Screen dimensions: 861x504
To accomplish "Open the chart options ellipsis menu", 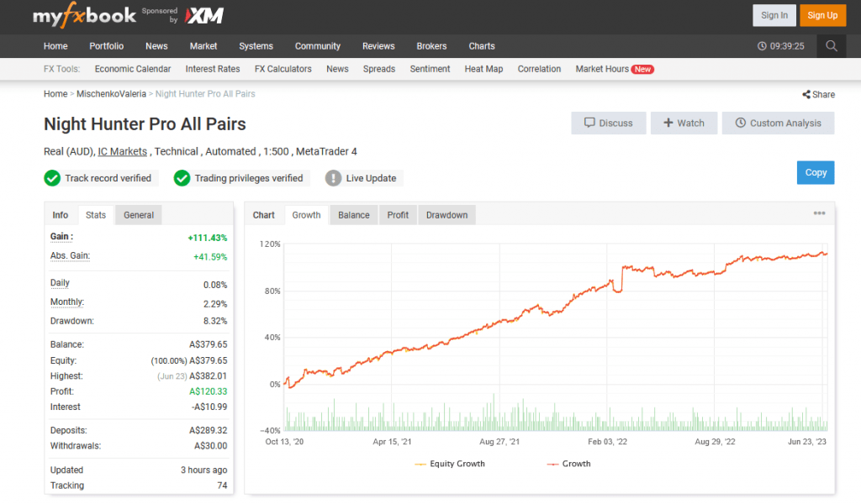I will (819, 213).
